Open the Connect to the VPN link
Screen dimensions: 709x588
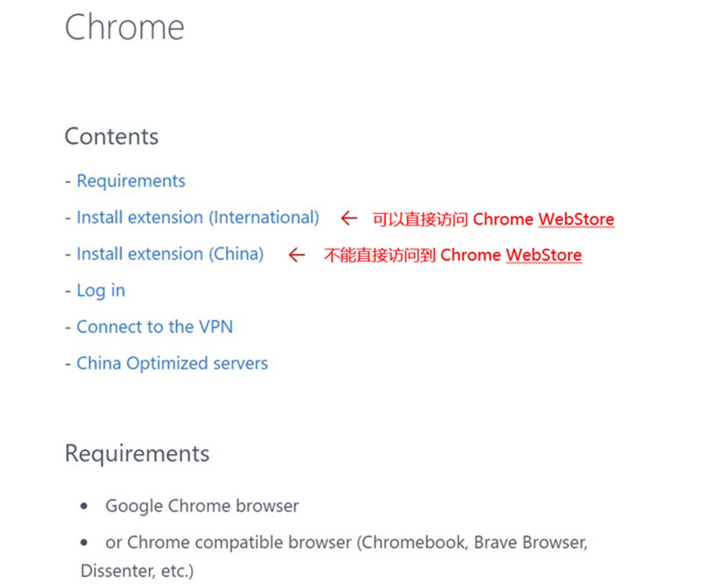[x=155, y=326]
